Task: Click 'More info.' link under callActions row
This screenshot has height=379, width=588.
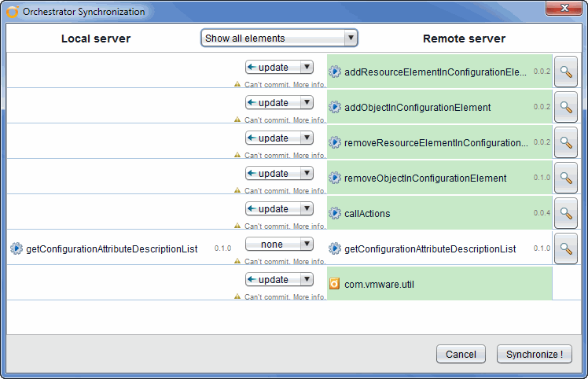Action: (x=309, y=226)
